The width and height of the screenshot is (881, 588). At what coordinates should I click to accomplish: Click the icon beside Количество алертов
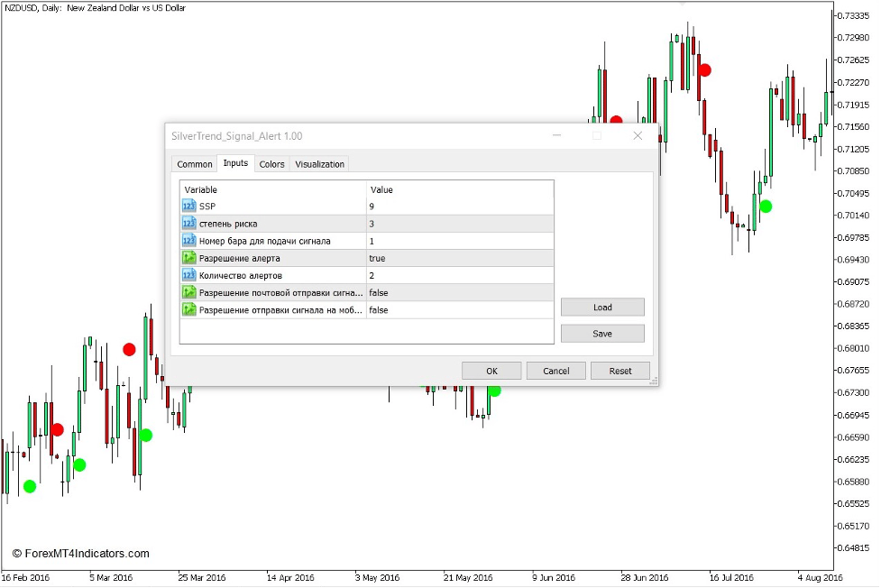(189, 275)
